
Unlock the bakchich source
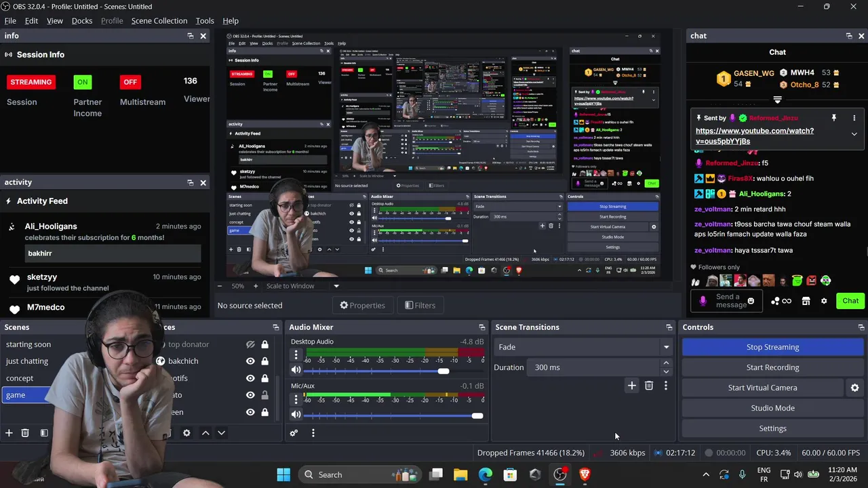pos(265,361)
